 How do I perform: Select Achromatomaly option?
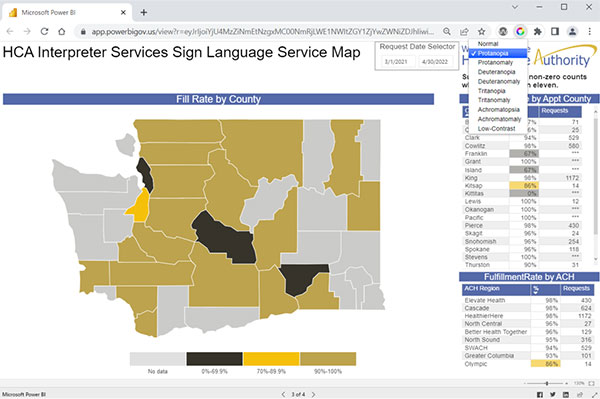coord(498,119)
